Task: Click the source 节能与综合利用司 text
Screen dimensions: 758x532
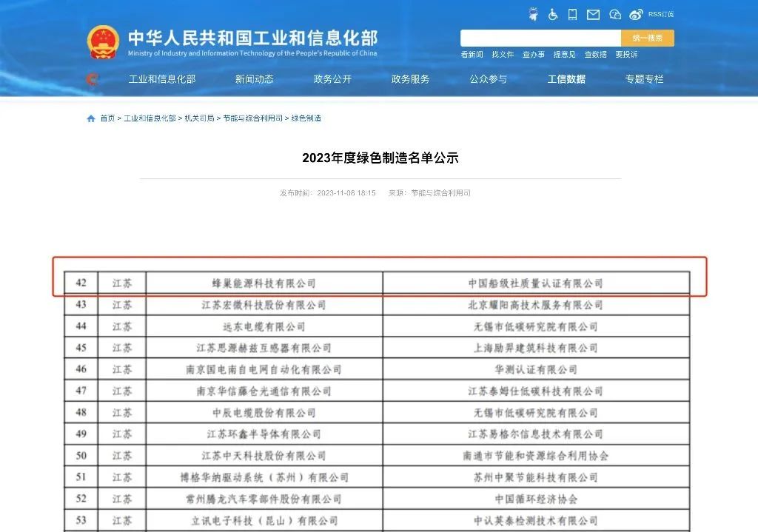Action: pyautogui.click(x=440, y=193)
